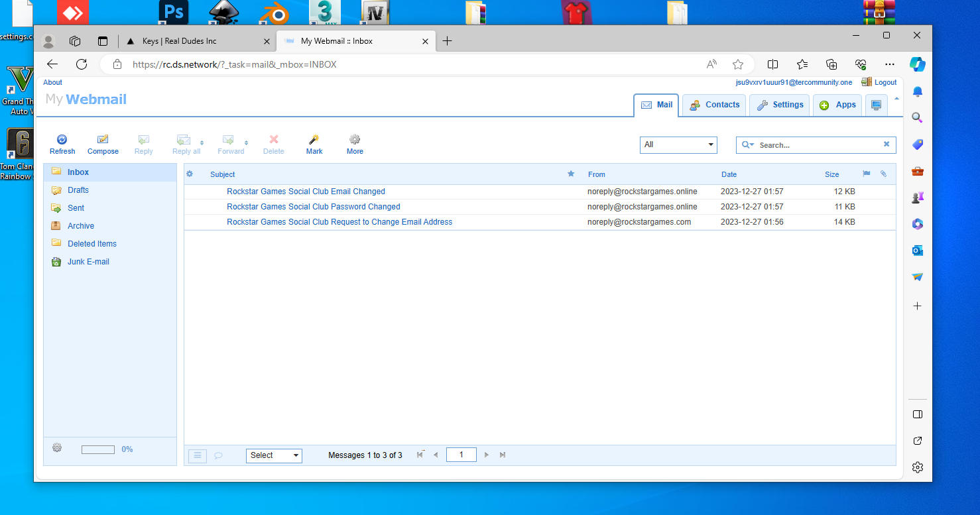The image size is (980, 515).
Task: Open the Archive folder
Action: tap(110, 226)
